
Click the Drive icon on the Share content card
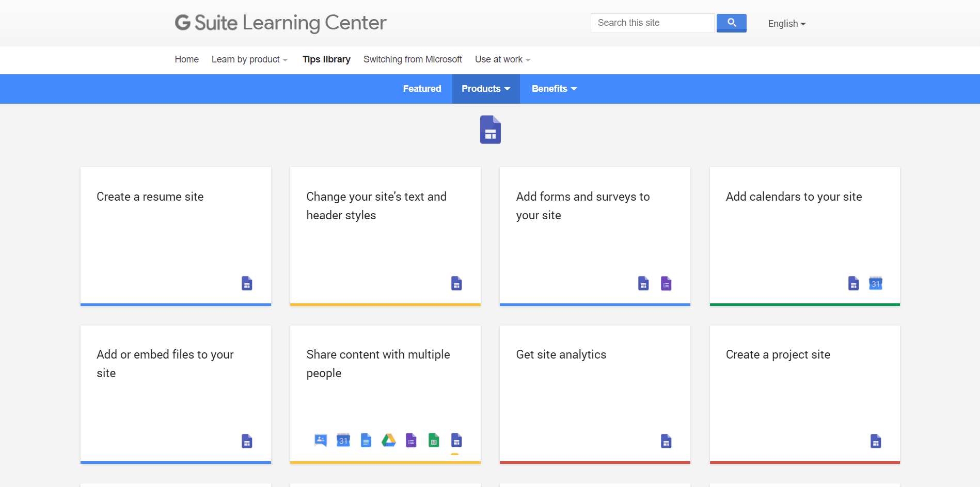click(388, 440)
